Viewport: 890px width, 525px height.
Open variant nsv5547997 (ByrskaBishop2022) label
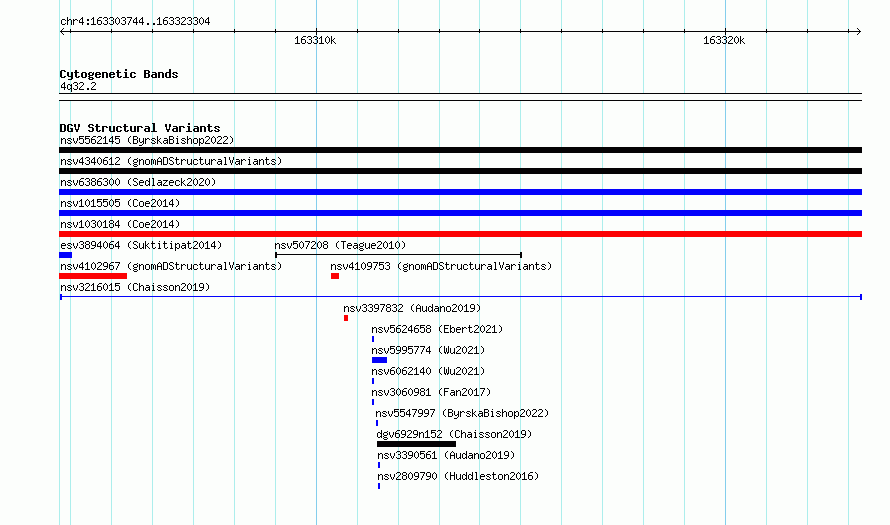point(462,414)
